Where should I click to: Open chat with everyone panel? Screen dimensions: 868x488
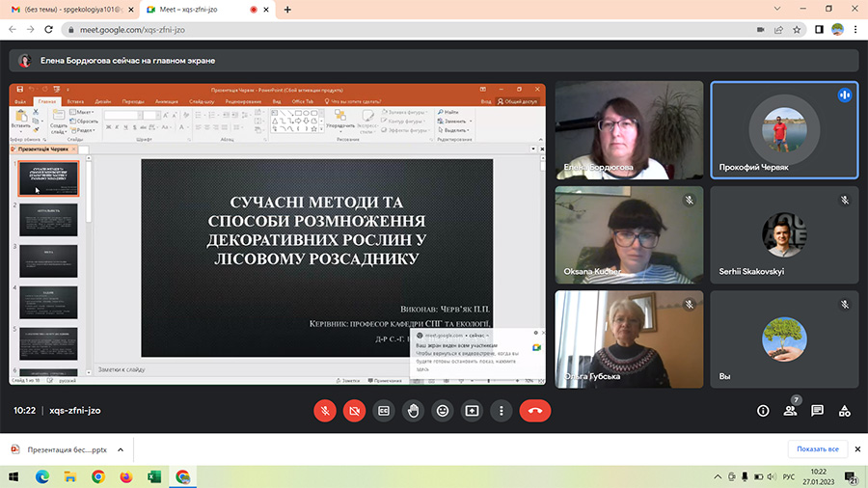(x=817, y=410)
